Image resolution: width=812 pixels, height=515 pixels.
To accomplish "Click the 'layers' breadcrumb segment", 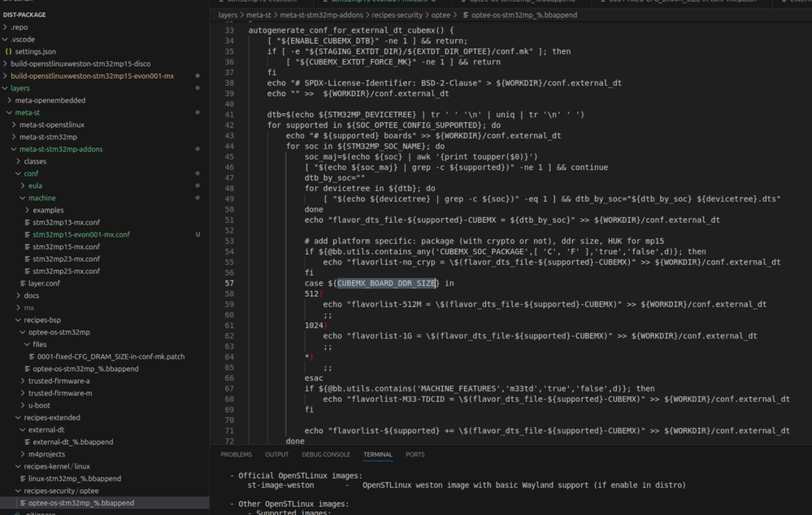I will pos(228,15).
